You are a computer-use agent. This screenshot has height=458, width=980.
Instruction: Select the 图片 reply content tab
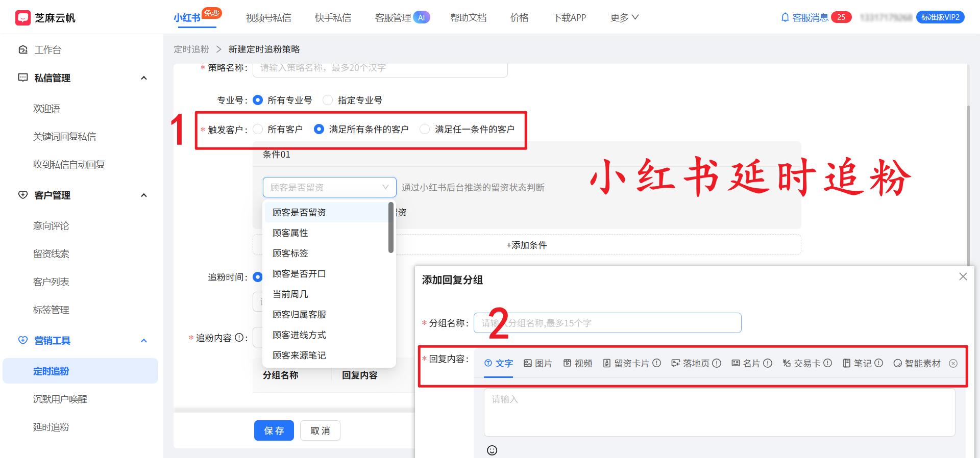(538, 363)
